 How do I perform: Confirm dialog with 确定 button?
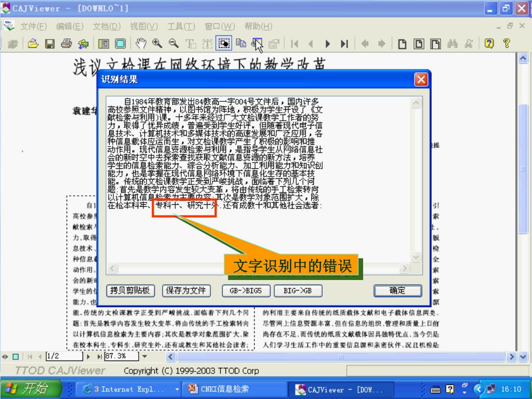click(x=397, y=291)
